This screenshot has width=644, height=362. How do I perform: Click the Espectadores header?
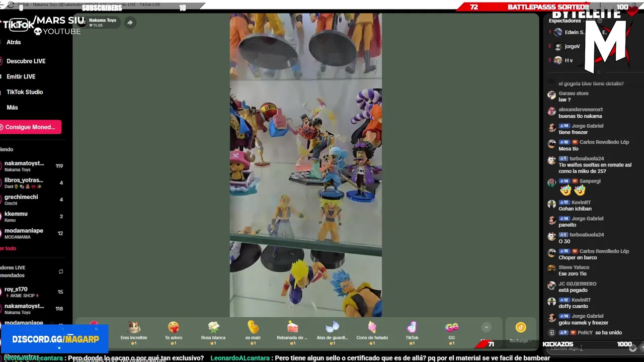pos(565,21)
